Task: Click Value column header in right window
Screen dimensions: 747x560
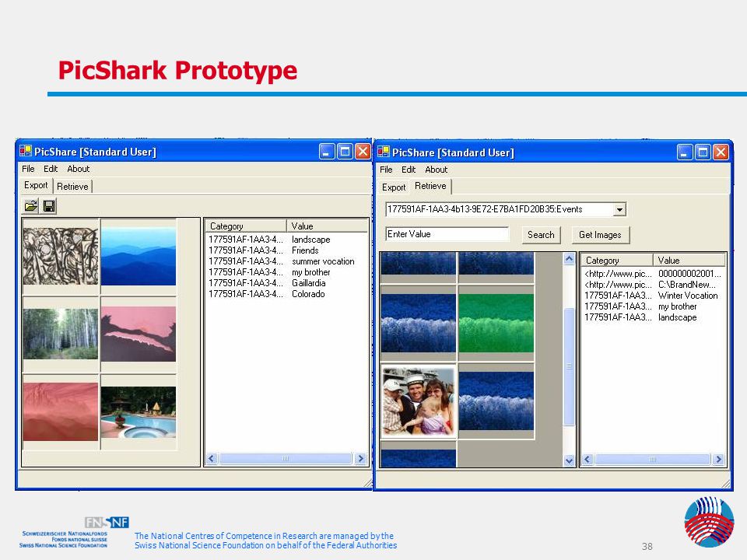Action: [x=689, y=261]
